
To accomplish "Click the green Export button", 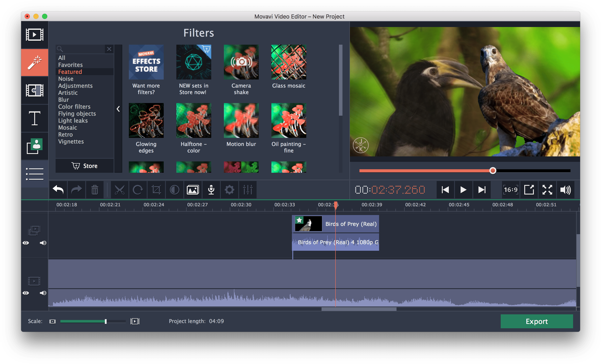I will coord(536,321).
